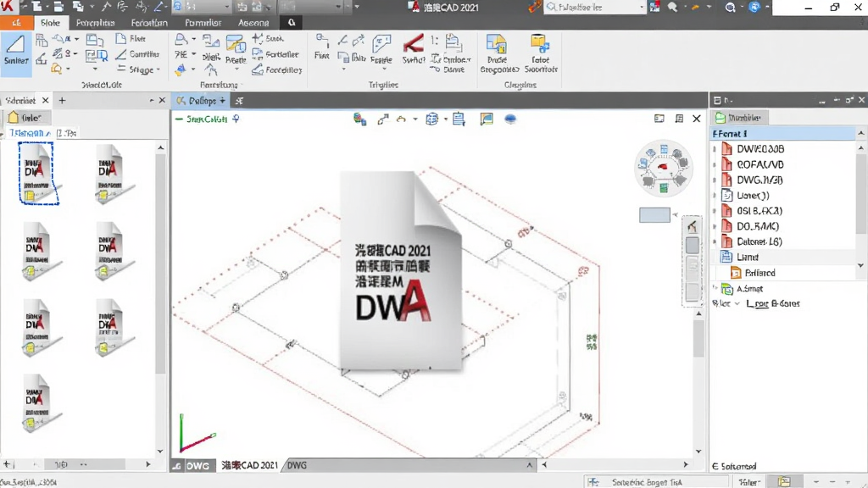Screen dimensions: 868x488
Task: Open the Feaile button dropdown arrow
Action: coord(384,68)
